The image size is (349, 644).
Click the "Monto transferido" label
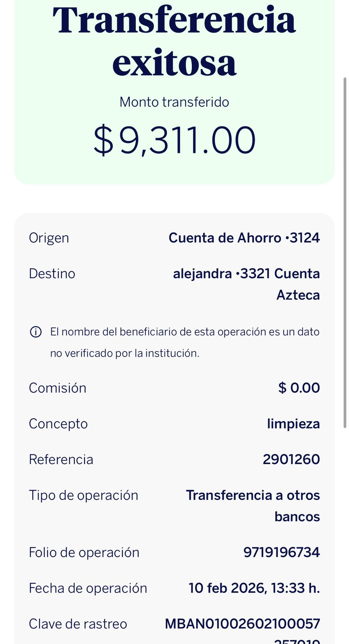point(174,102)
